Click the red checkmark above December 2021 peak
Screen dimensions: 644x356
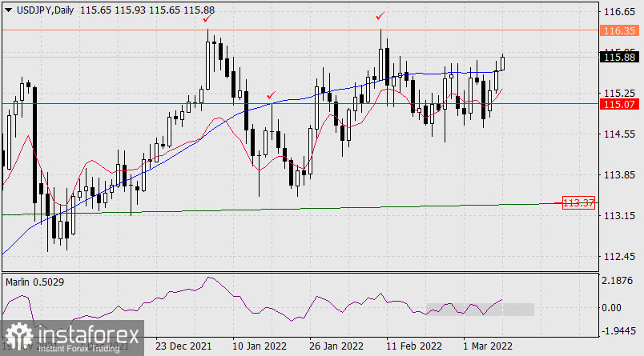pyautogui.click(x=208, y=18)
